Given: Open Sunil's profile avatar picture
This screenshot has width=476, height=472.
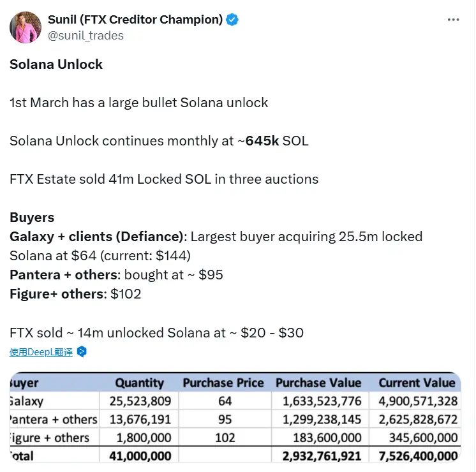Looking at the screenshot, I should coord(25,27).
